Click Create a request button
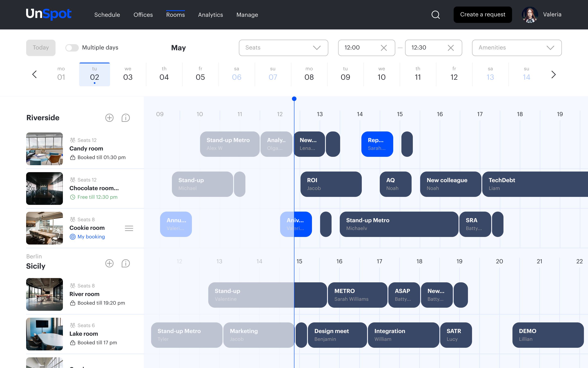 (483, 15)
